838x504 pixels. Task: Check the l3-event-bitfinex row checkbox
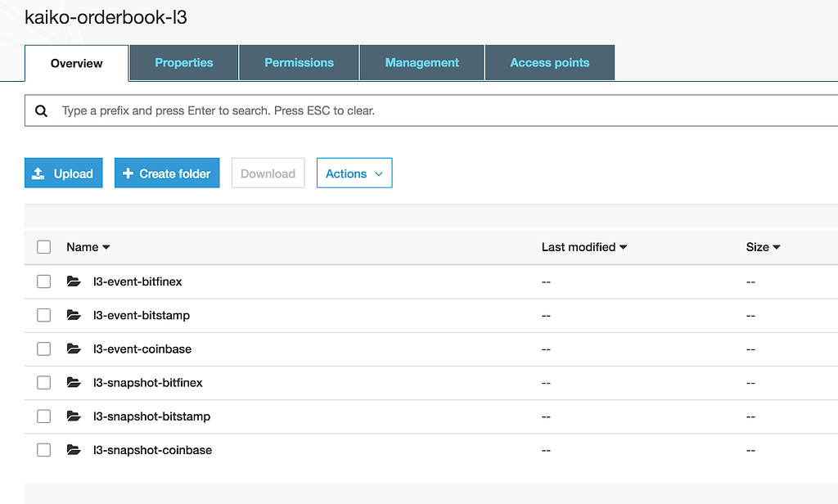pos(44,281)
